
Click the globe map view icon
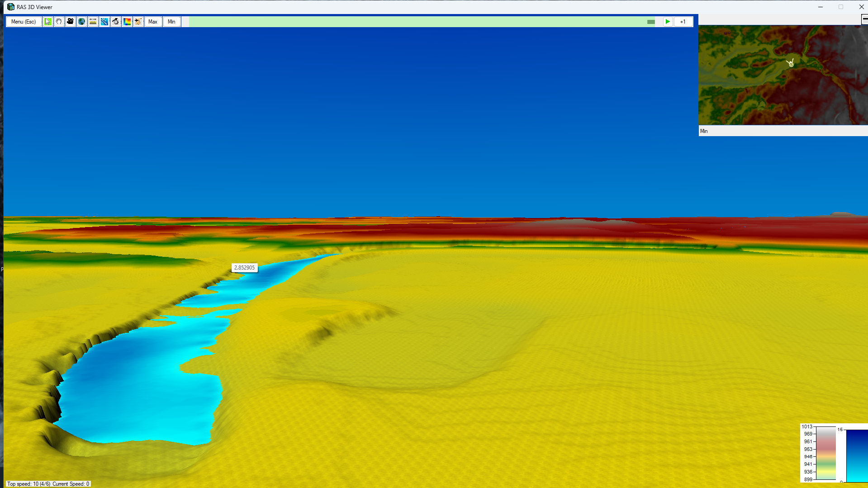point(81,22)
